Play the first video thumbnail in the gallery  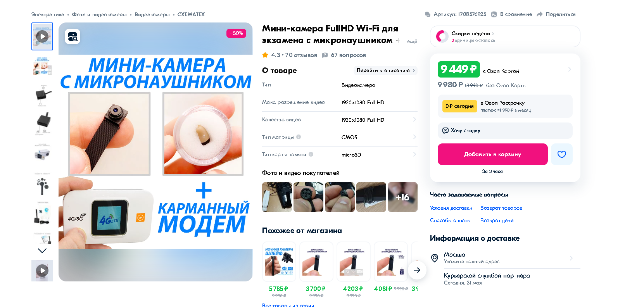coord(42,36)
